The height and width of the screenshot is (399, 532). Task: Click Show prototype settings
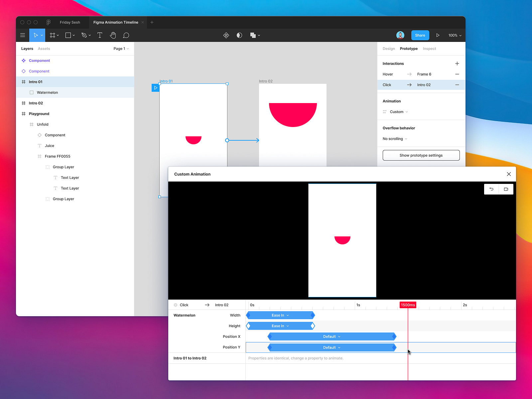click(421, 155)
